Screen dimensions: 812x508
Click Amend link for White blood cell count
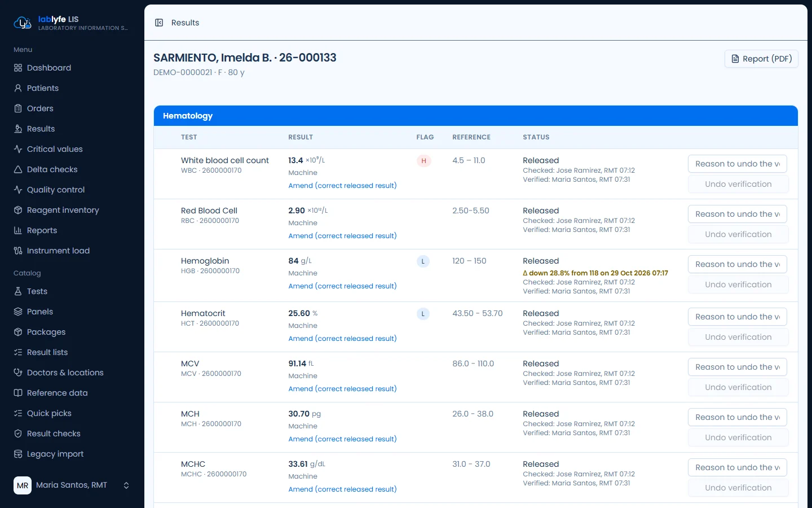pos(342,186)
